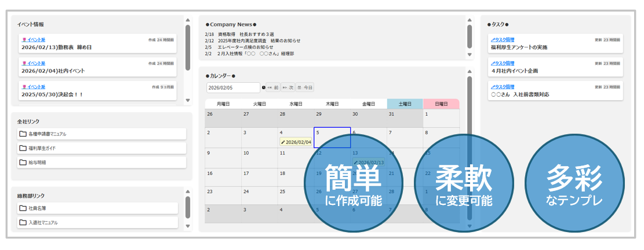Viewport: 644px width, 250px height.
Task: Go to next month with 次 button
Action: tap(288, 88)
